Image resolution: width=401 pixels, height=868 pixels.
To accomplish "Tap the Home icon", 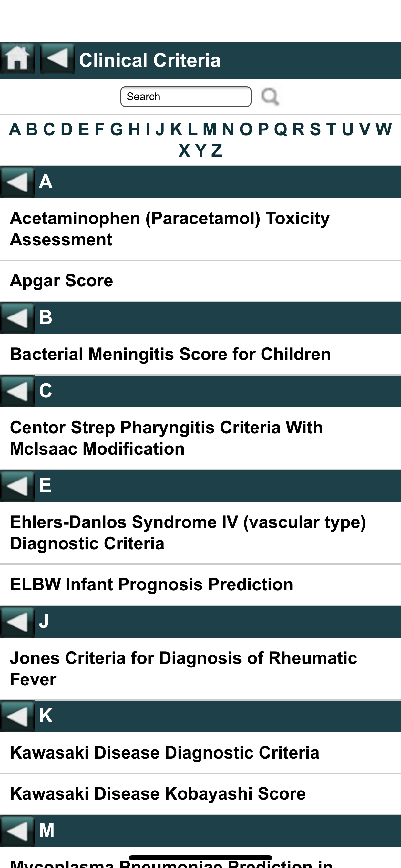I will (x=17, y=58).
